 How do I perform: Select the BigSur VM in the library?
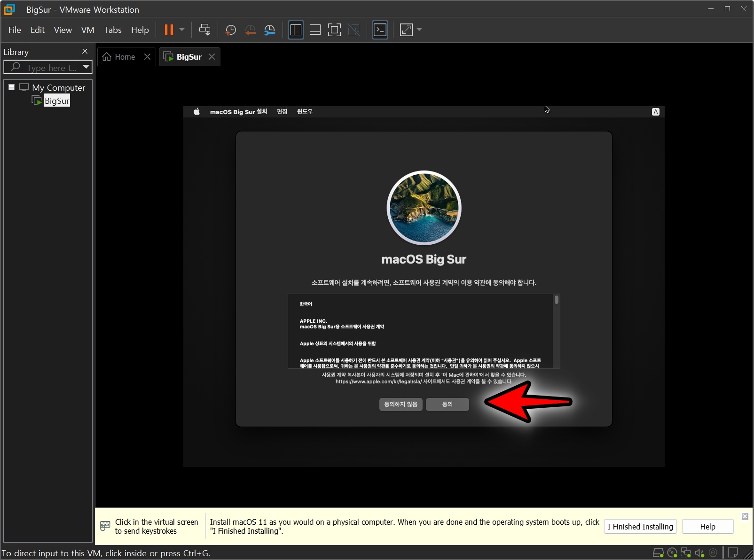coord(57,101)
